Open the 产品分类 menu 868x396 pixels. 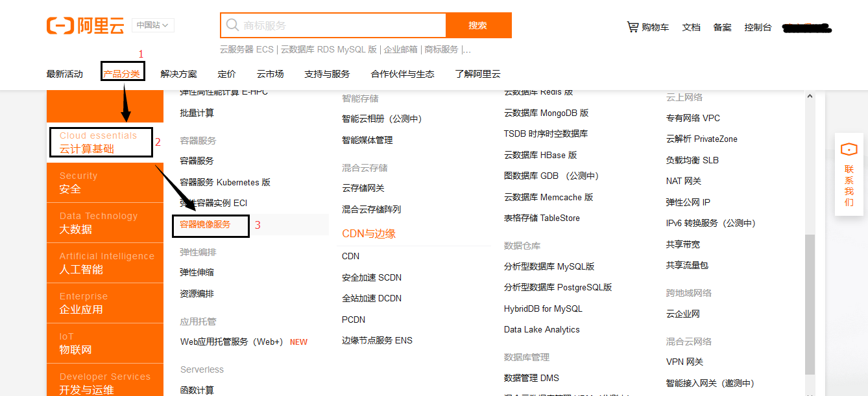[x=122, y=74]
